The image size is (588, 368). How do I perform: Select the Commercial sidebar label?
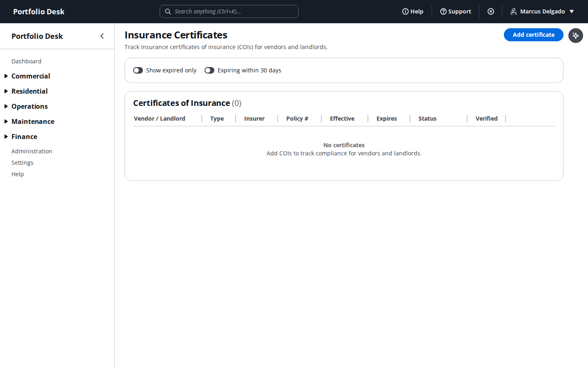click(x=31, y=76)
